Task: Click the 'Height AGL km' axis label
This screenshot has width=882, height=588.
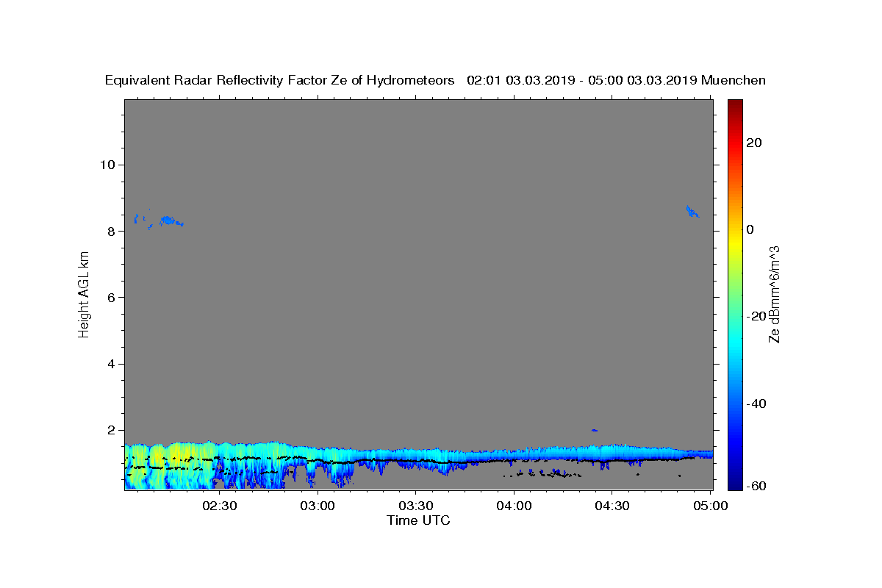Action: [85, 294]
